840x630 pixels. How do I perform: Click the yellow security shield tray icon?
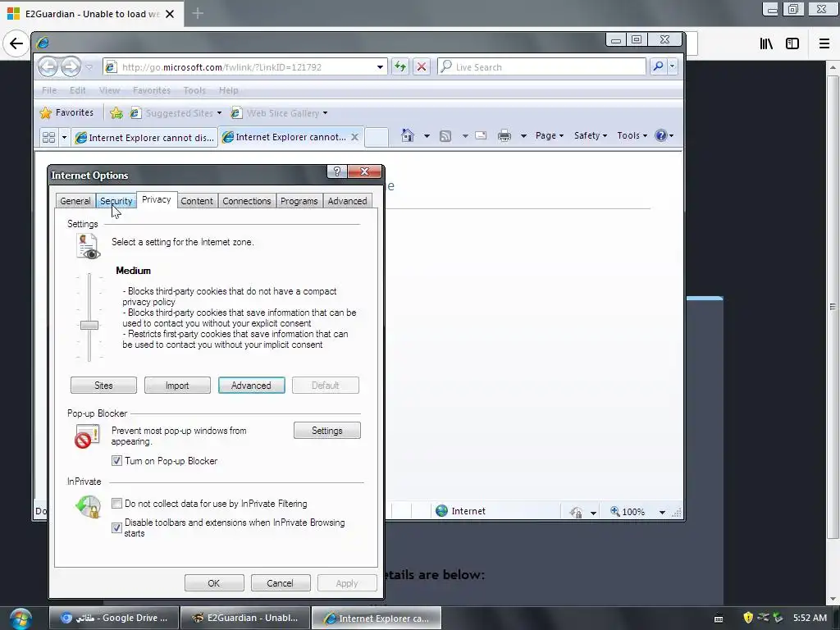point(748,618)
